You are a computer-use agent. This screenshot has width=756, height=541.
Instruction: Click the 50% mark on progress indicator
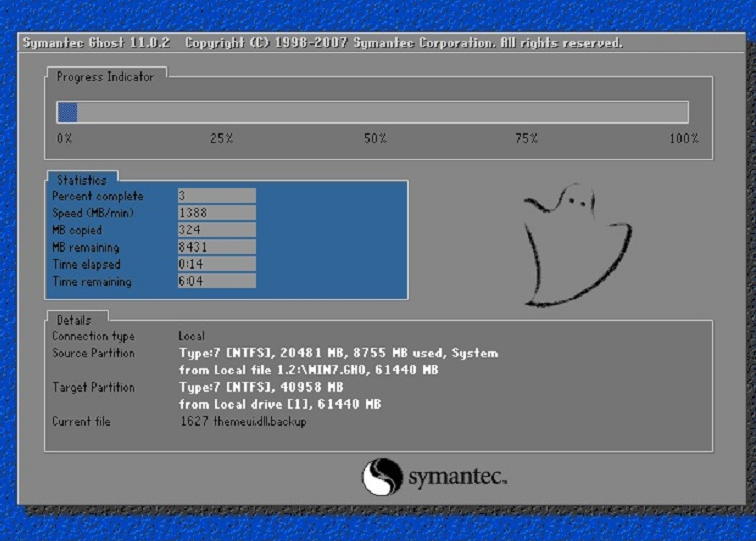tap(375, 138)
